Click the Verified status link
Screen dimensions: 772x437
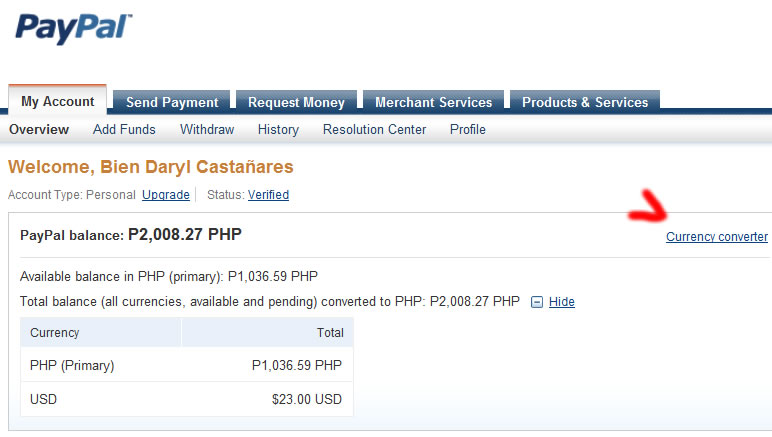pyautogui.click(x=268, y=195)
